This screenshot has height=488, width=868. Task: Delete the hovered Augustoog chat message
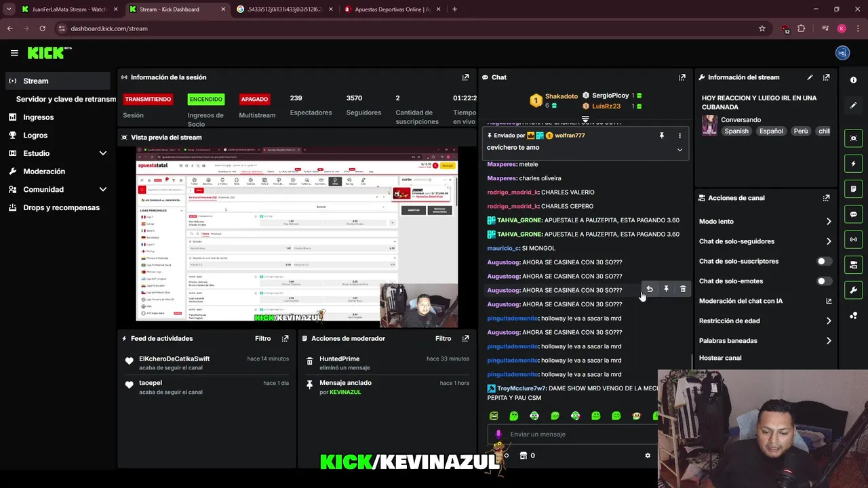683,289
